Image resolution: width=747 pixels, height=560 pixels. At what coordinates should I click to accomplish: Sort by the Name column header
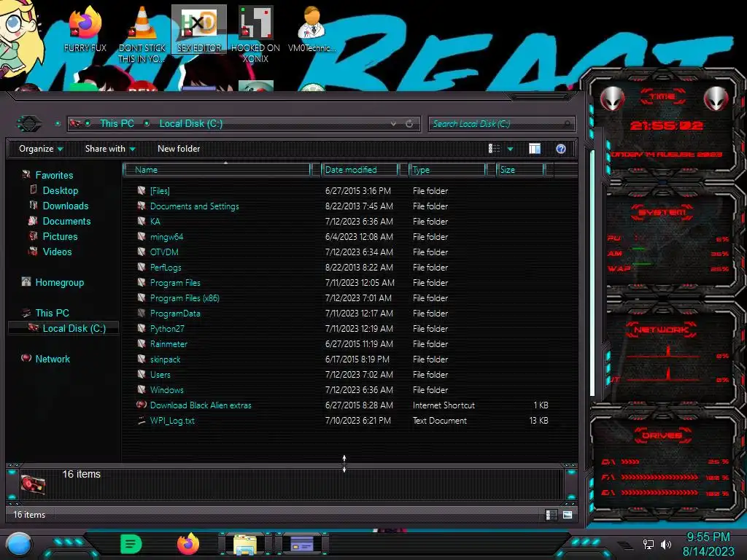tap(217, 170)
